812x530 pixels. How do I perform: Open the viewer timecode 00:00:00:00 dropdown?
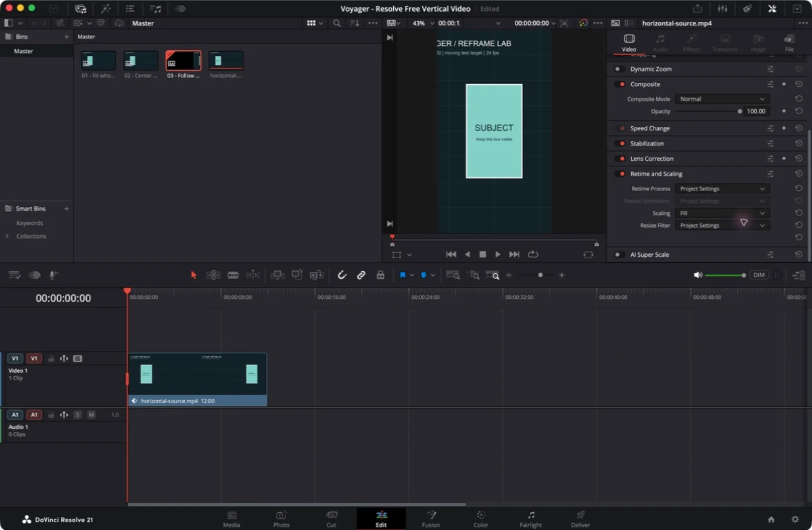point(535,23)
